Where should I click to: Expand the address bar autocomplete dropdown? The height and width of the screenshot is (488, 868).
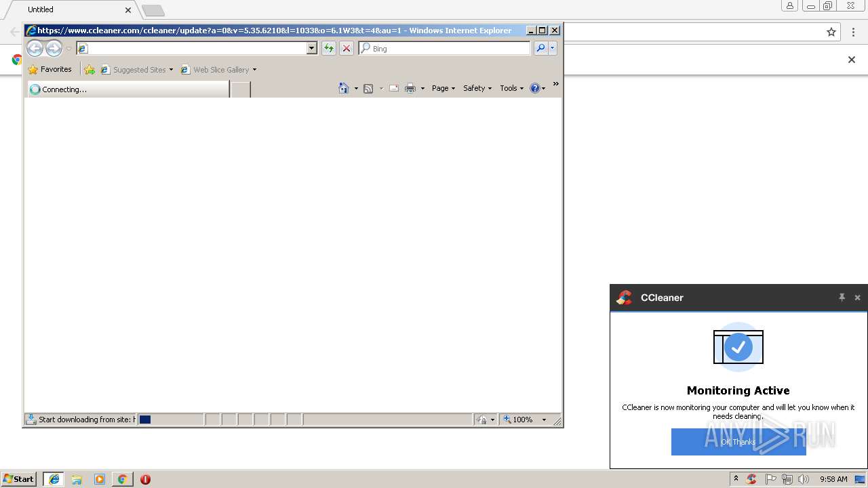point(312,48)
